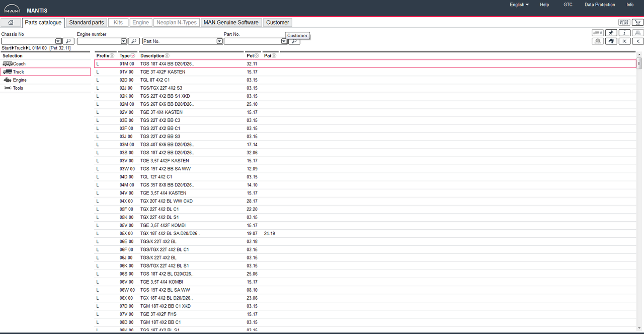The height and width of the screenshot is (334, 644).
Task: Go to the home page icon
Action: [11, 23]
